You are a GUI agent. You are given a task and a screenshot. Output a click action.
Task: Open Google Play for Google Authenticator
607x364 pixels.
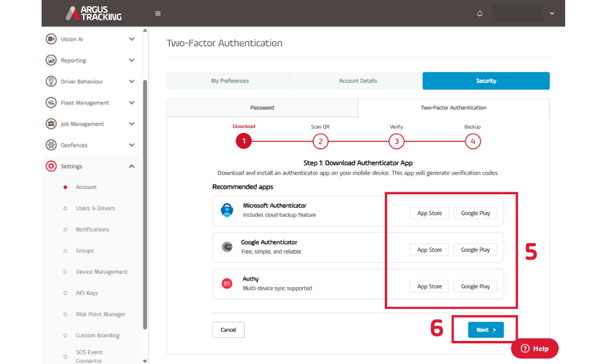point(475,249)
